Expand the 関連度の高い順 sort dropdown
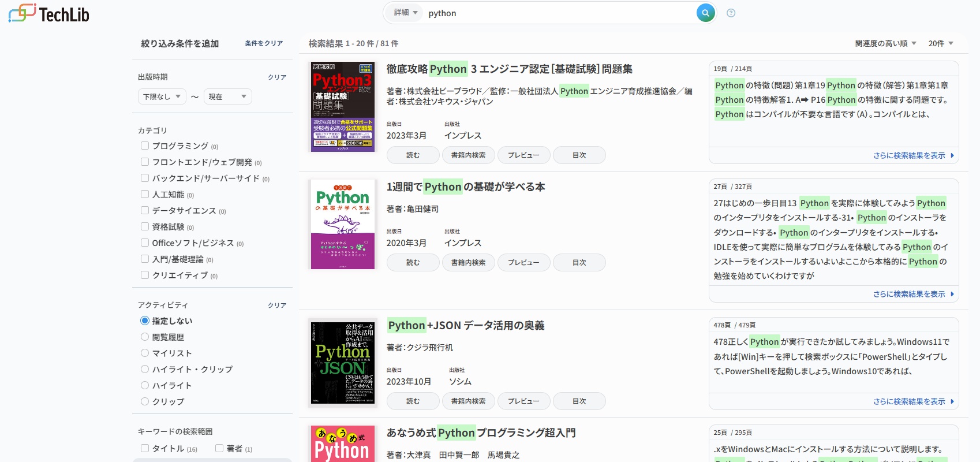Viewport: 980px width, 462px height. coord(885,43)
